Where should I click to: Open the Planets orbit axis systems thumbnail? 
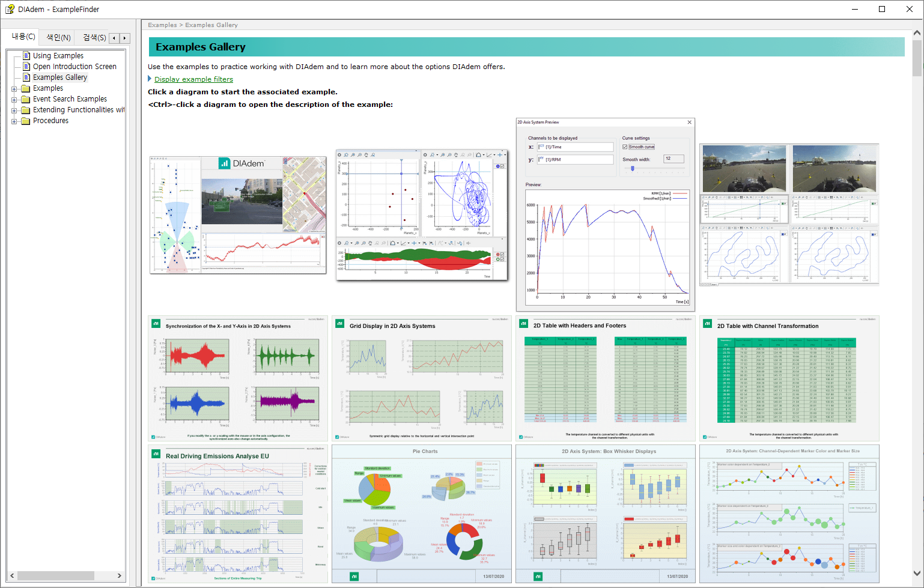click(x=422, y=215)
